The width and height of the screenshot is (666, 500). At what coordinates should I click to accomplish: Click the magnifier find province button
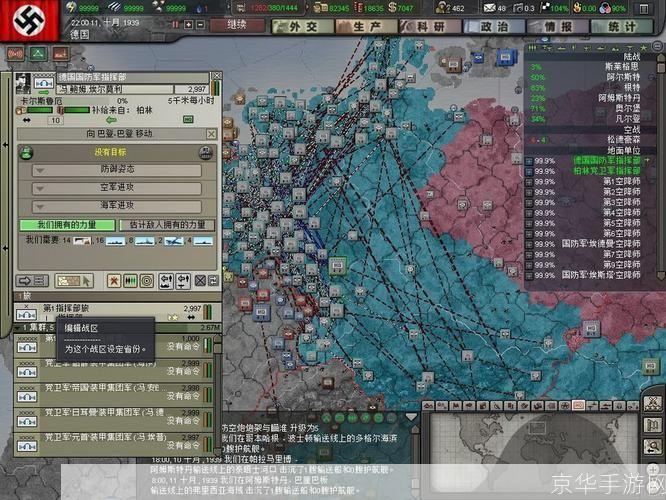click(652, 446)
